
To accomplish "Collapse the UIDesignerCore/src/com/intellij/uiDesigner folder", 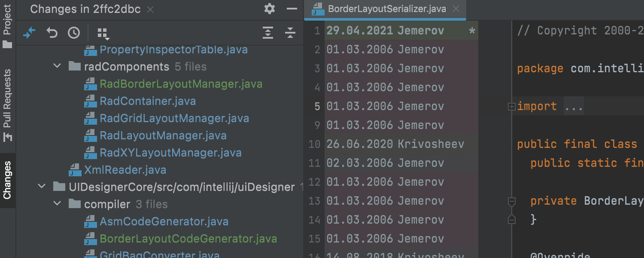I will click(x=42, y=187).
